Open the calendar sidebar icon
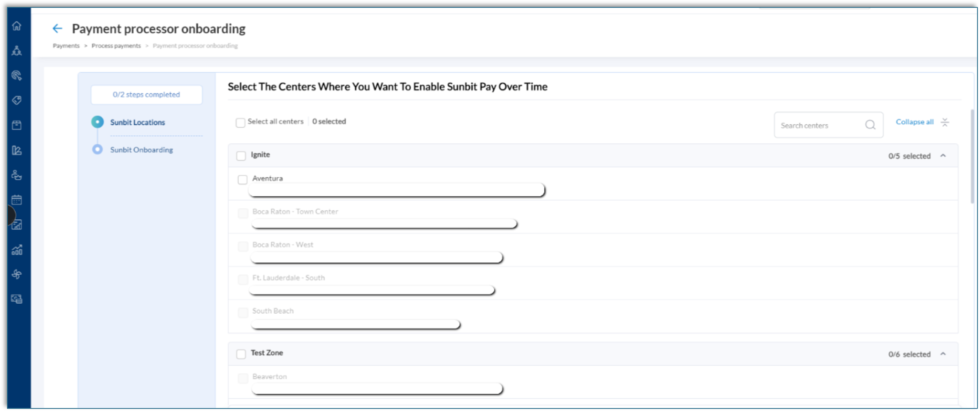Image resolution: width=980 pixels, height=411 pixels. [17, 200]
